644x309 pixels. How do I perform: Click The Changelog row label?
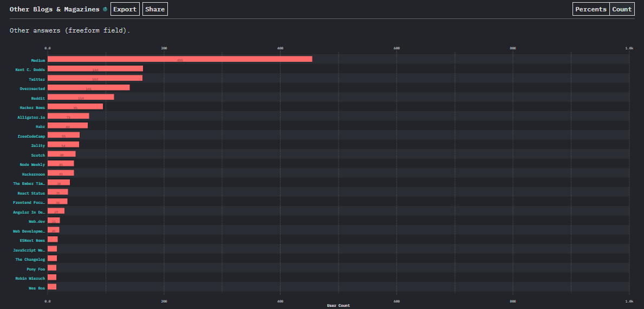coord(30,260)
